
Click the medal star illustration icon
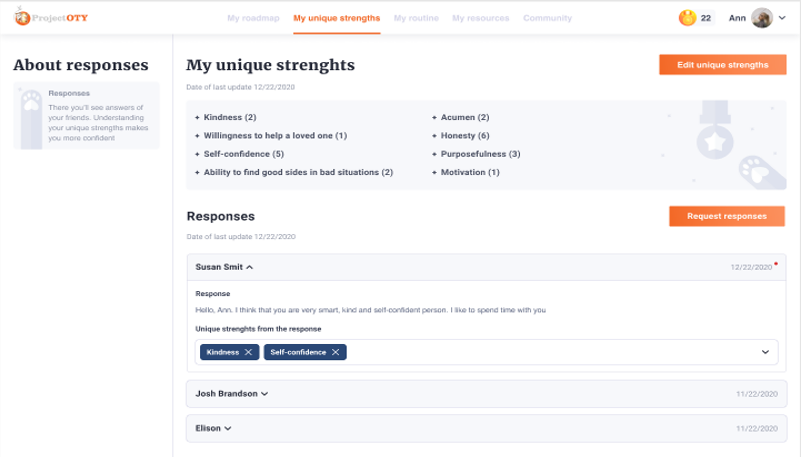point(715,132)
